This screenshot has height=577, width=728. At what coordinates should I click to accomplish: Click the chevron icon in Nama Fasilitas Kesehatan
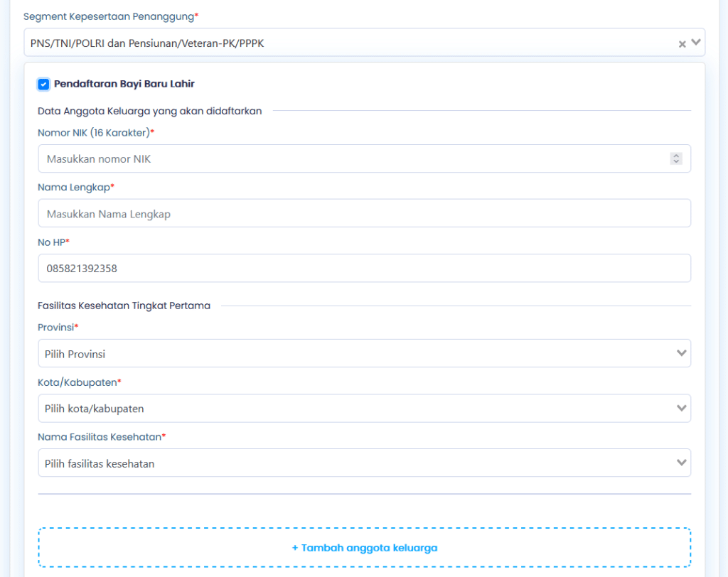(682, 463)
